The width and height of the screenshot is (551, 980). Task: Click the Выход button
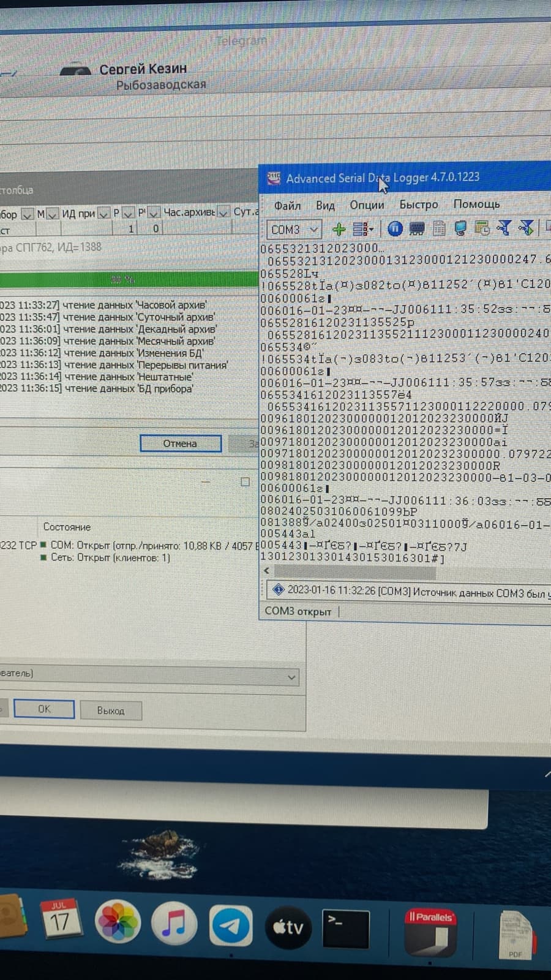coord(111,710)
